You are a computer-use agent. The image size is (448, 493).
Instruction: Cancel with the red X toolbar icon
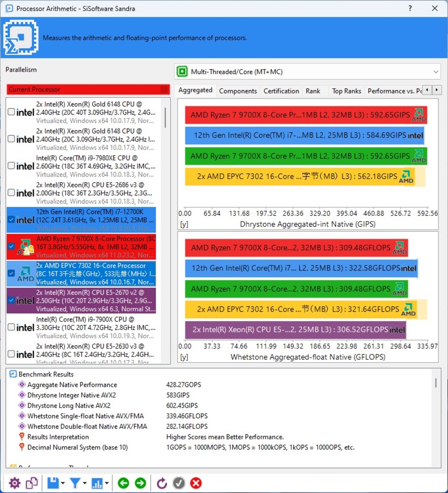196,482
